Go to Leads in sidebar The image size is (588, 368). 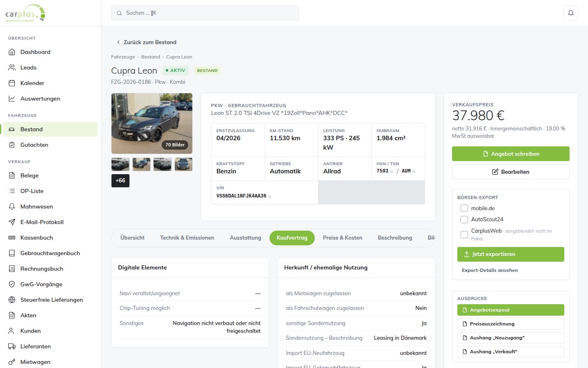tap(50, 67)
